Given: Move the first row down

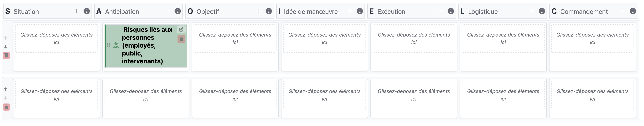Looking at the screenshot, I should tap(6, 47).
